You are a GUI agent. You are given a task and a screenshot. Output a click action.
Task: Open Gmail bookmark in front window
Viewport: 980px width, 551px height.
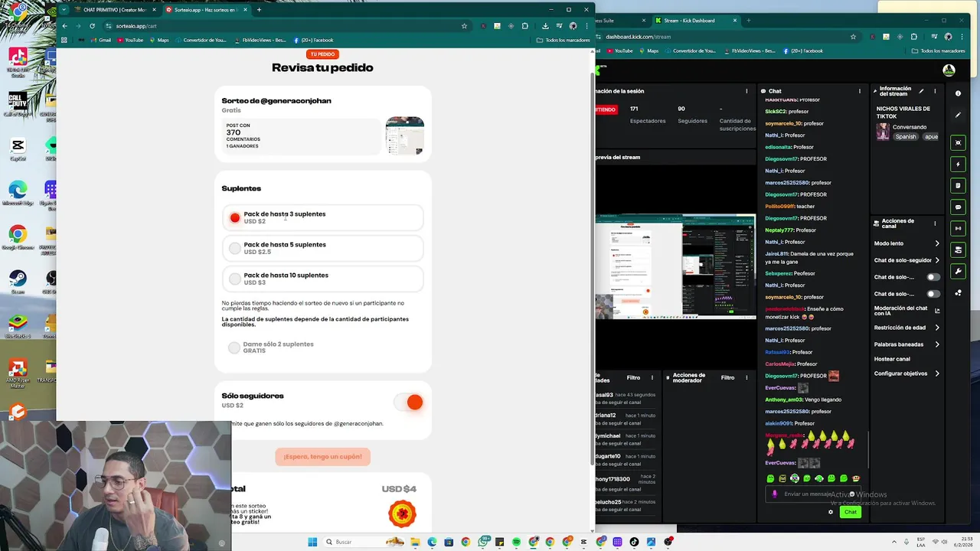pyautogui.click(x=100, y=40)
